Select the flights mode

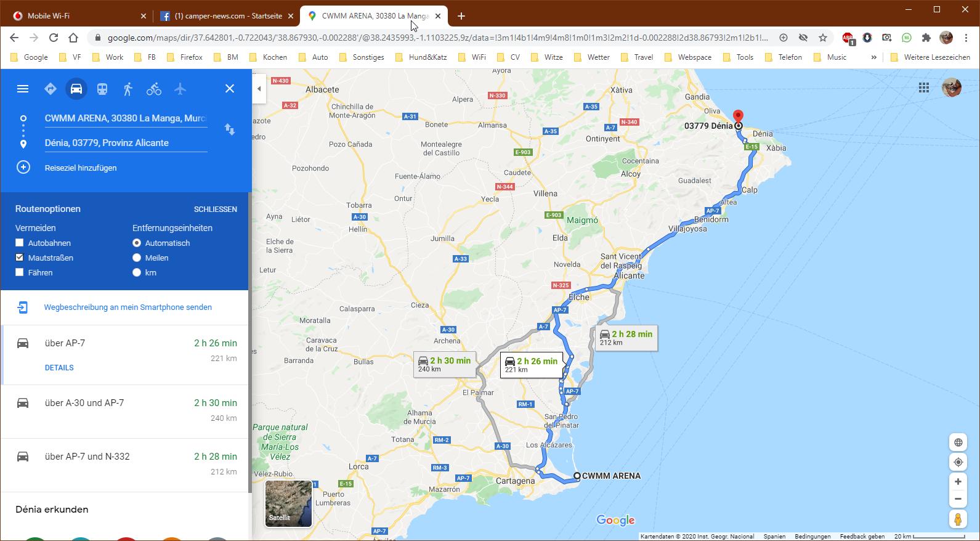[x=180, y=89]
